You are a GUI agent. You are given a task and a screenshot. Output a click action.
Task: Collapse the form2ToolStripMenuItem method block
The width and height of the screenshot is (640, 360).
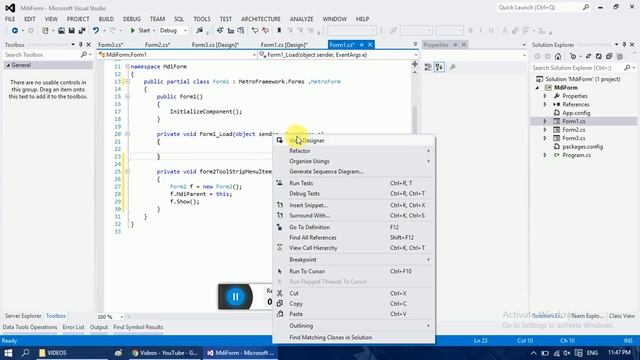click(127, 171)
